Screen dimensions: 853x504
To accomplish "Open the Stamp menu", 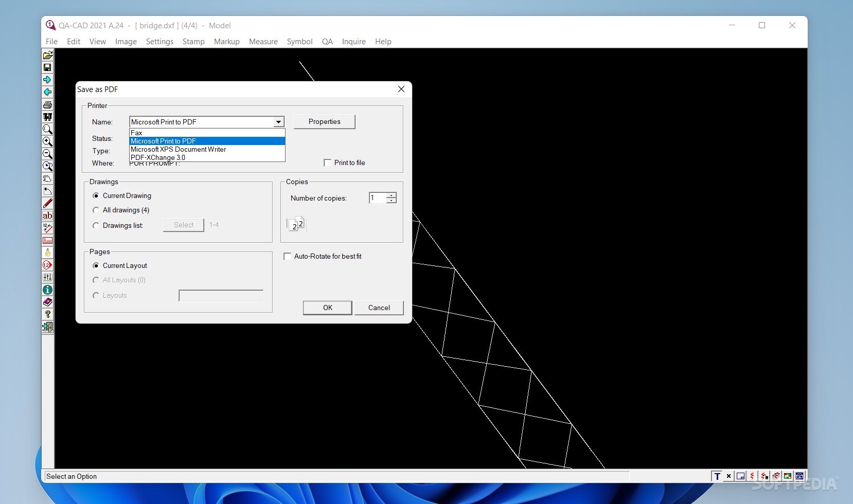I will (193, 42).
